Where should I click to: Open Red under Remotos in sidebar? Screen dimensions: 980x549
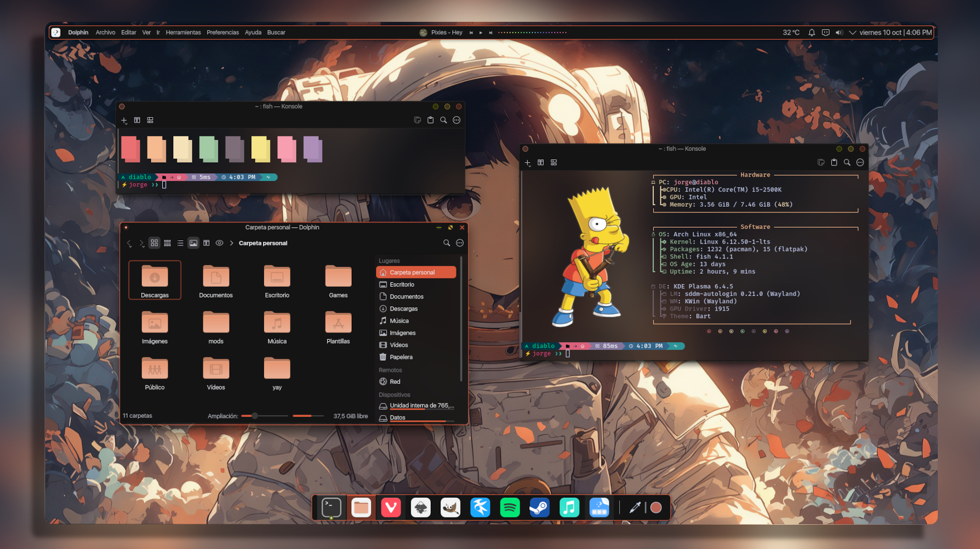tap(416, 382)
